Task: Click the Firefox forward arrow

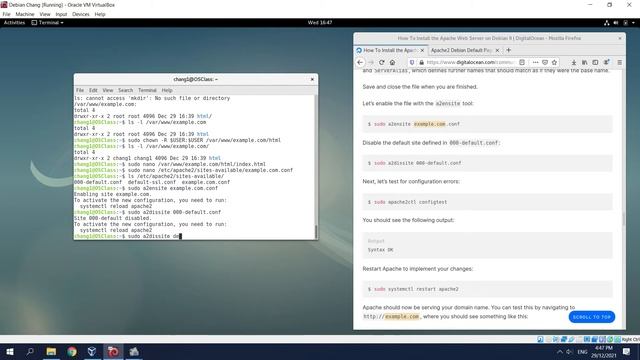Action: coord(371,62)
